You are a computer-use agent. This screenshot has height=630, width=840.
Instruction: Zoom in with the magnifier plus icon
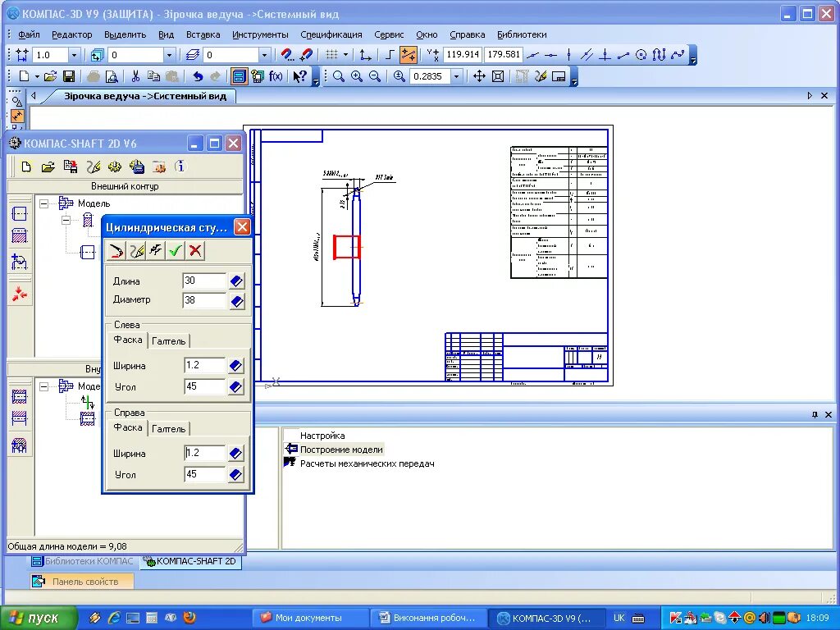tap(357, 76)
